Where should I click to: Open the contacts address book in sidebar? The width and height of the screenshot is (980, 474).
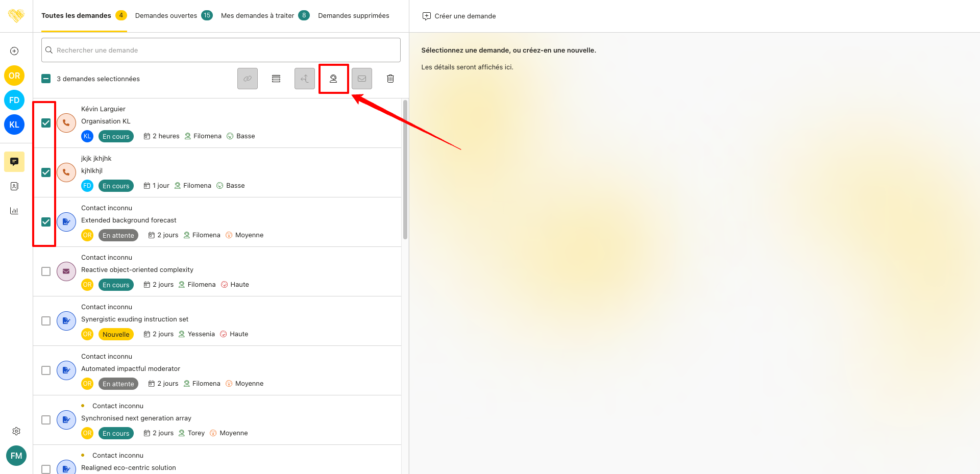tap(14, 186)
